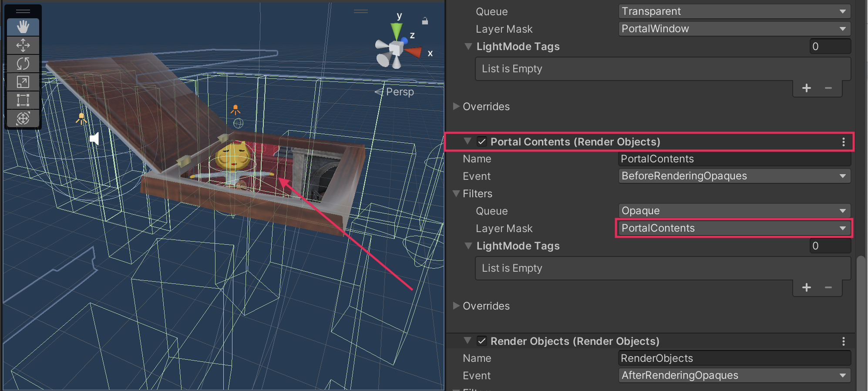This screenshot has width=868, height=391.
Task: Edit upper LightMode Tags size field
Action: coord(830,46)
